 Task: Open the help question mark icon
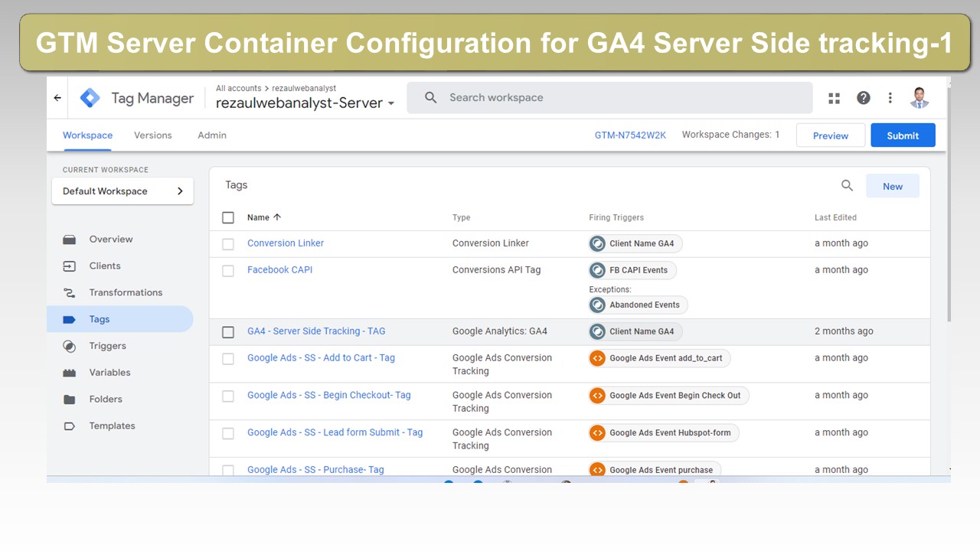point(864,98)
